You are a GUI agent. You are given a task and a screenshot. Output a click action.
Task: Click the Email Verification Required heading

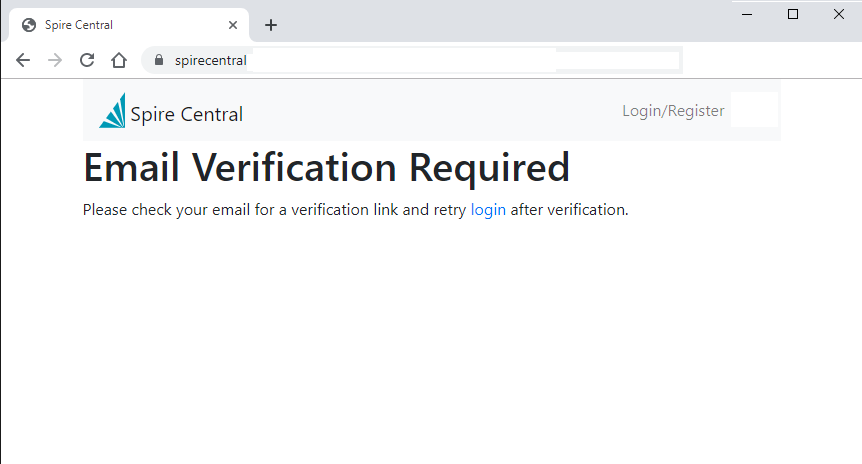[326, 167]
